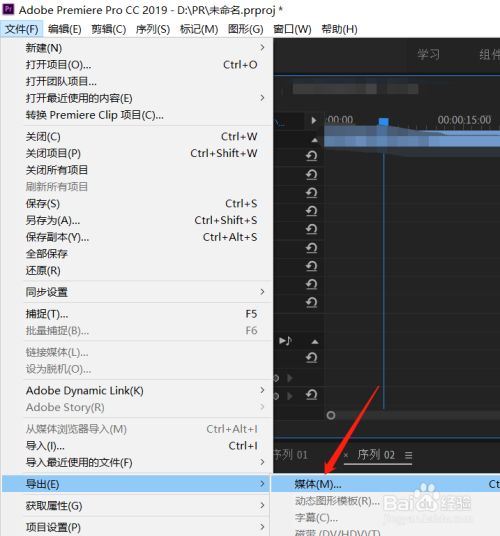Image resolution: width=500 pixels, height=536 pixels.
Task: Choose 关闭项目(P) in the File menu
Action: (x=137, y=153)
